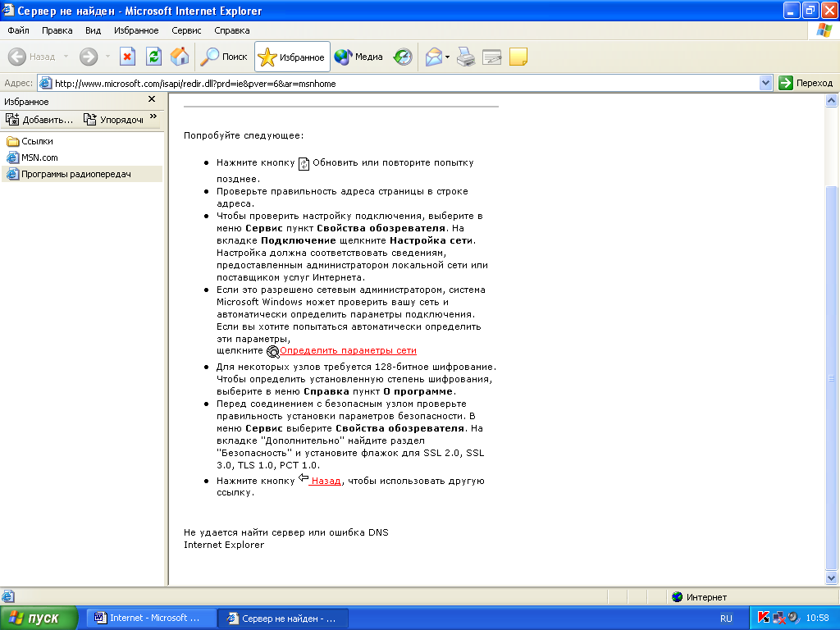Click the RU language indicator
Viewport: 840px width, 630px height.
click(726, 619)
